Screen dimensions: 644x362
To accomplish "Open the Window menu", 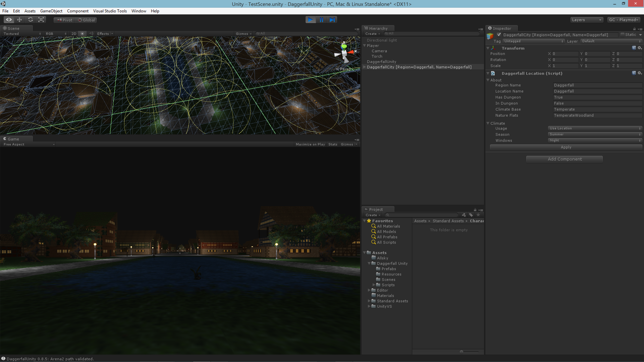I will click(x=139, y=11).
